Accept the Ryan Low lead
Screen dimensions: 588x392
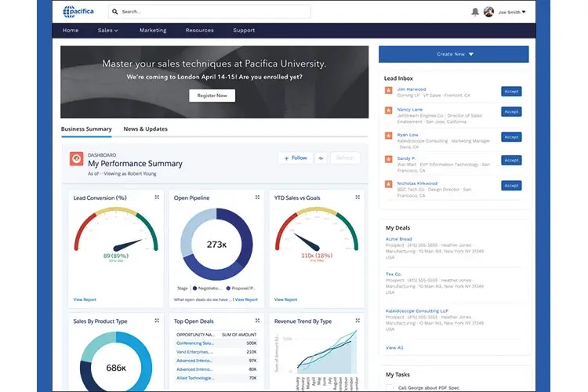pos(511,137)
